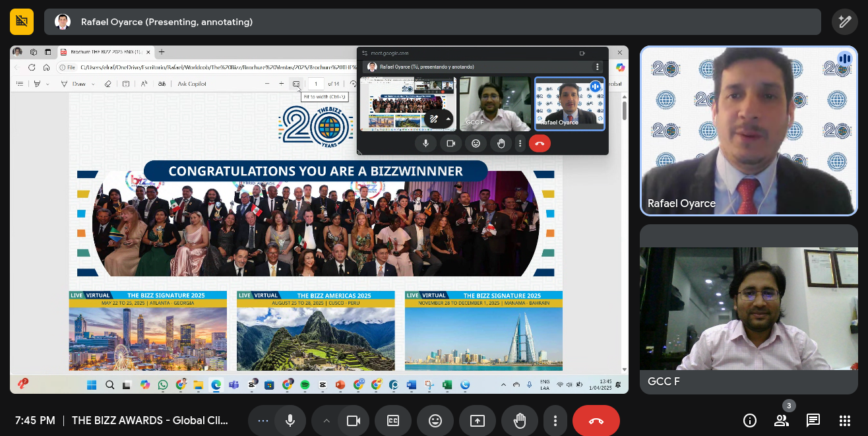Click the annotation pen icon at top right

(845, 22)
